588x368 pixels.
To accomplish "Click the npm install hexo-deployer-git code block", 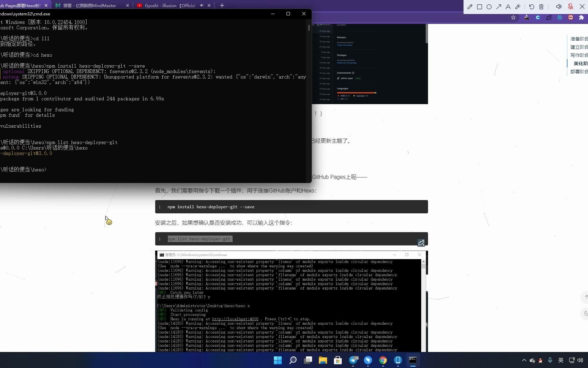I will click(292, 207).
